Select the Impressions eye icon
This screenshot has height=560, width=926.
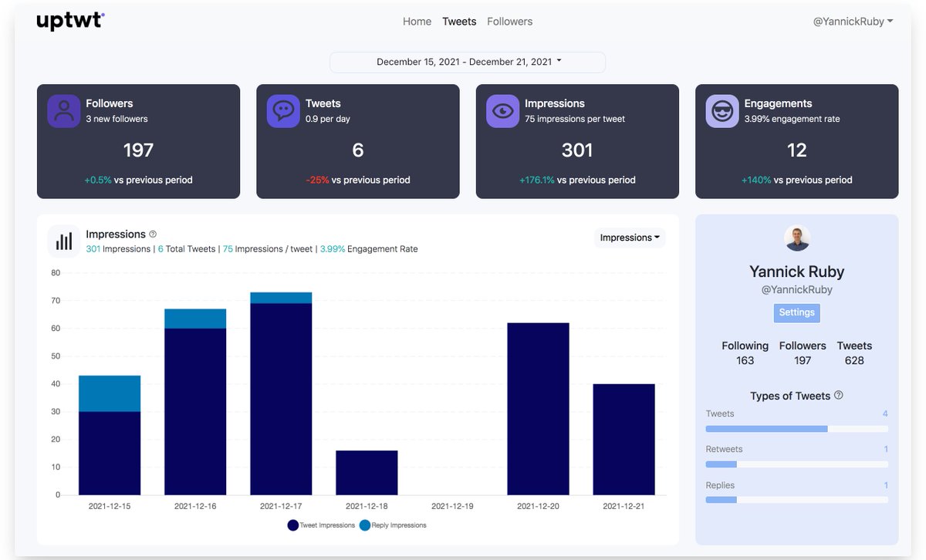[502, 111]
